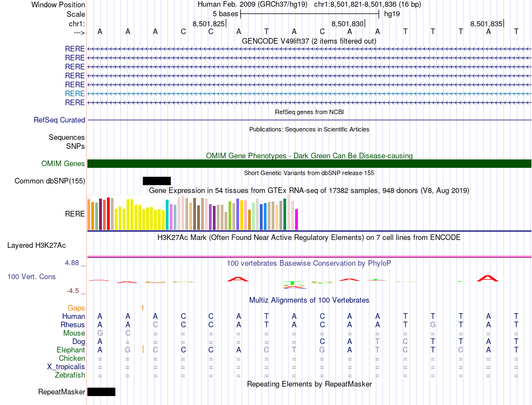Image resolution: width=532 pixels, height=405 pixels.
Task: Select the black RepeatMasker element block
Action: (x=101, y=392)
